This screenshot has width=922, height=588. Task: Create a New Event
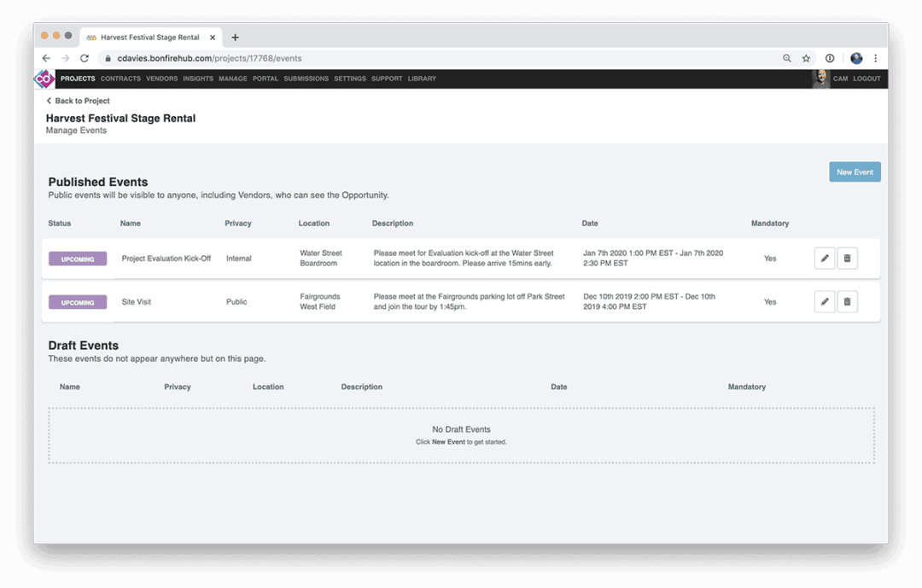(855, 172)
